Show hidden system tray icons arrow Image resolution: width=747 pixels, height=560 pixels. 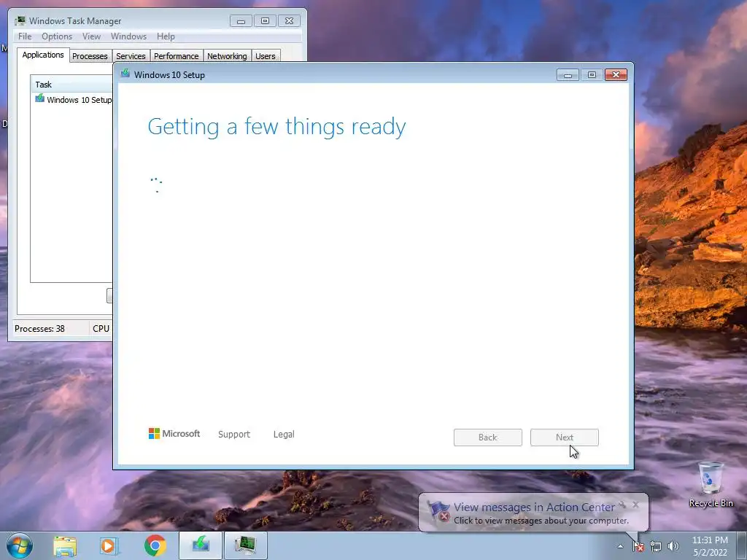pyautogui.click(x=620, y=546)
